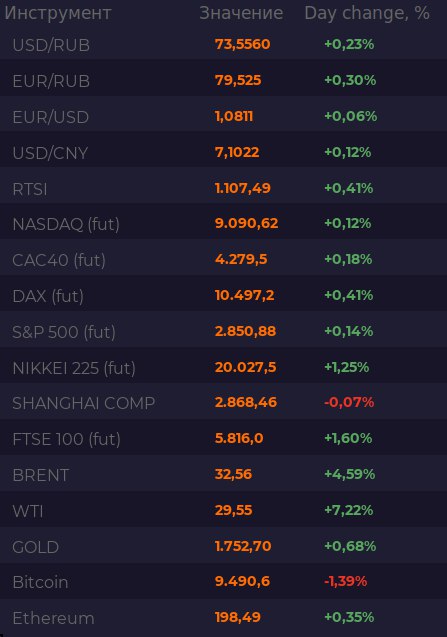Click the DAX (fut) value 10.497,2
447x637 pixels.
click(x=244, y=295)
